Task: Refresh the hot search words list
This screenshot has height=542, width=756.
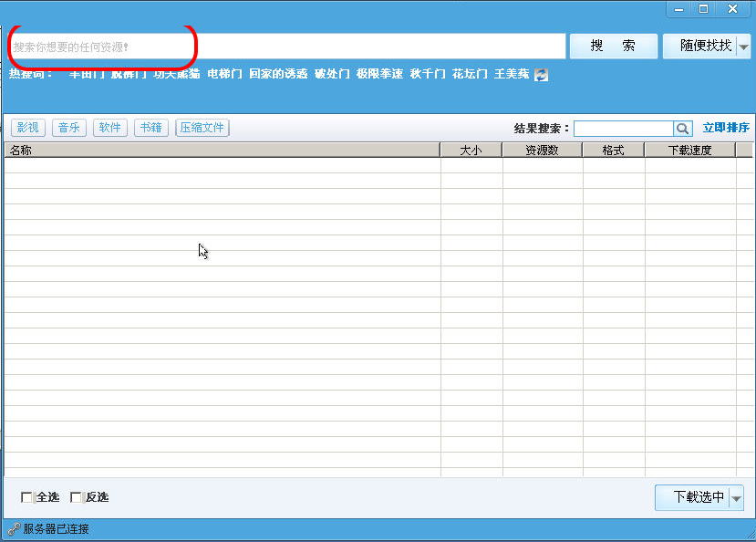Action: (x=541, y=75)
